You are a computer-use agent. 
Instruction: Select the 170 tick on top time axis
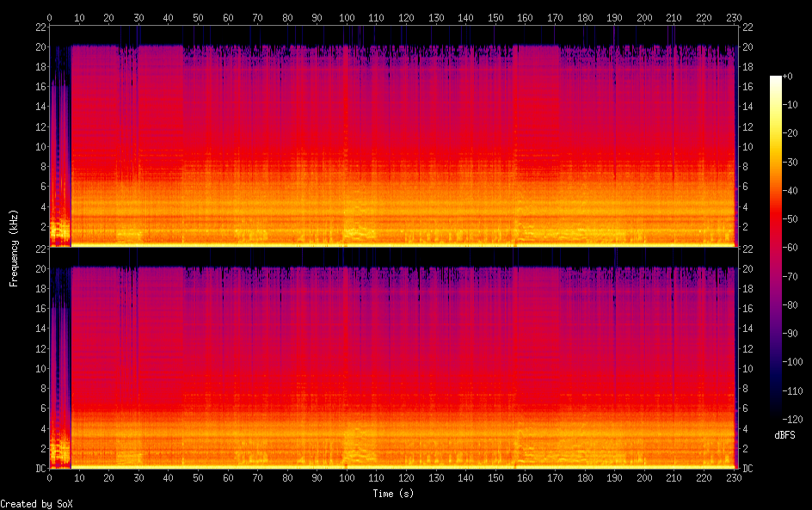555,17
